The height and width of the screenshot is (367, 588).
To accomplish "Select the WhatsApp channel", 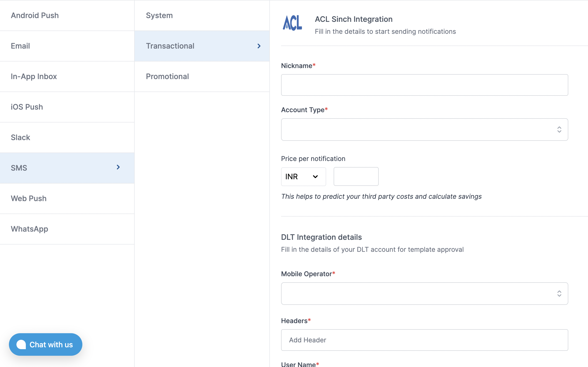I will click(29, 229).
